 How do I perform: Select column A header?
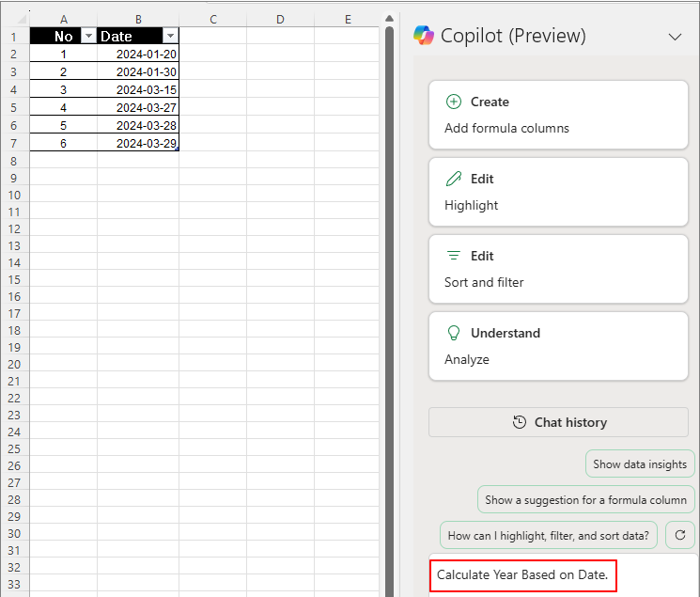click(x=63, y=19)
